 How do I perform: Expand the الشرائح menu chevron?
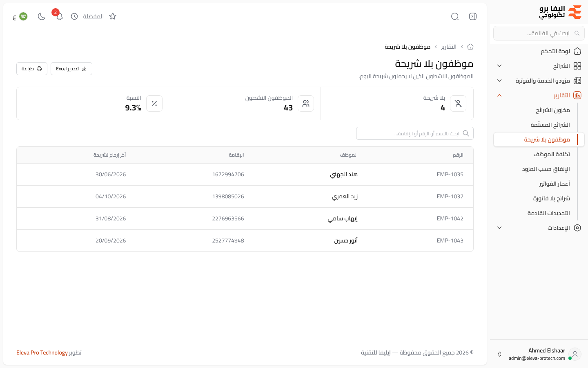point(499,66)
